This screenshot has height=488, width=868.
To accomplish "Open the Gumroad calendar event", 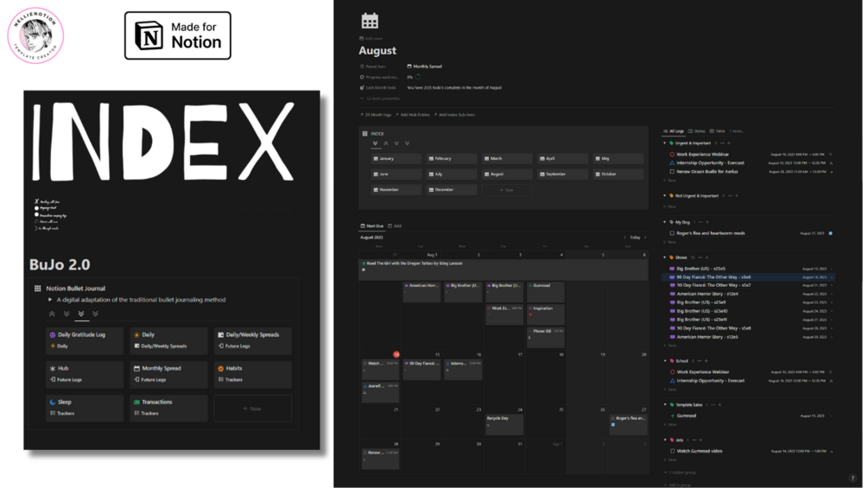I will (545, 292).
